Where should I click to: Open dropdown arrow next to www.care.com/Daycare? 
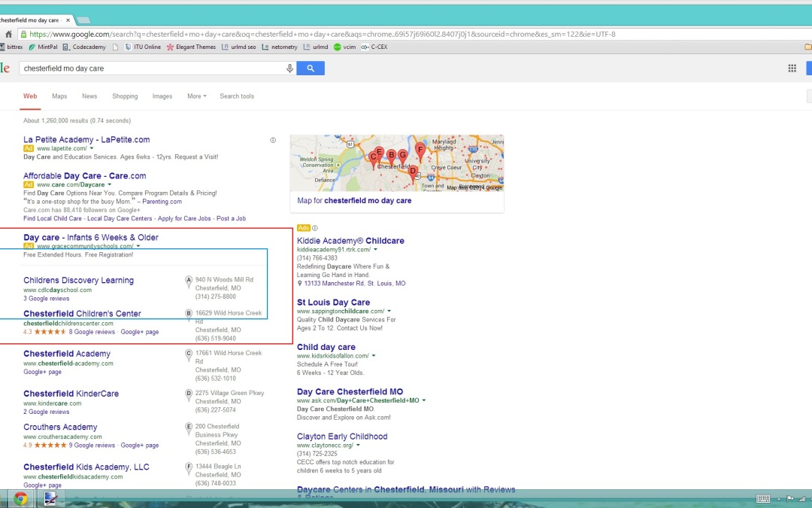click(109, 184)
